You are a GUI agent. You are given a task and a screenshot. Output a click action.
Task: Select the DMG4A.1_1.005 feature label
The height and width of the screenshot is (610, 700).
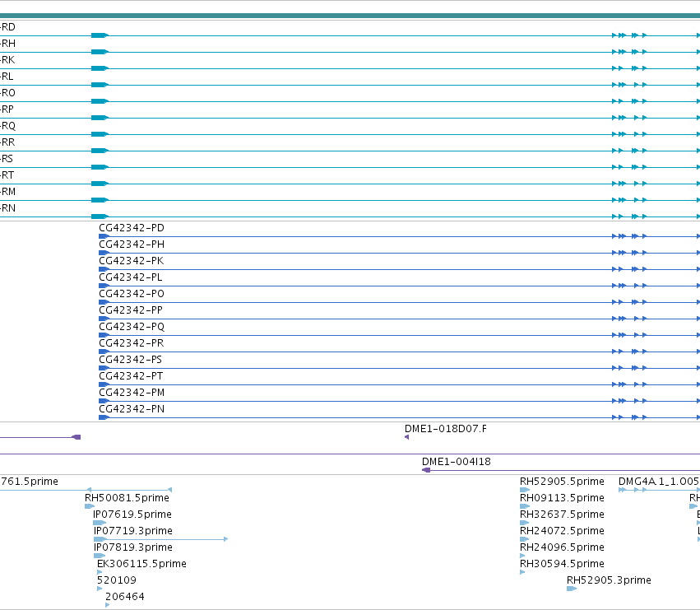659,482
